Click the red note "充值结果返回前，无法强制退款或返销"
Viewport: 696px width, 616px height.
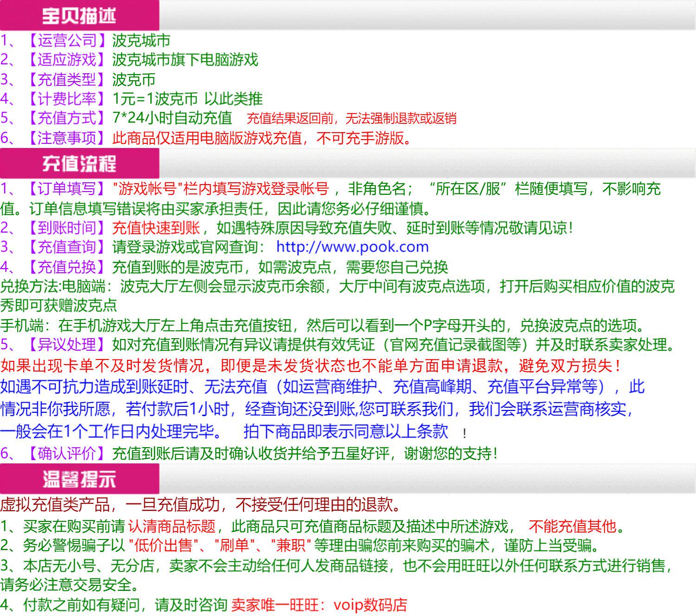(352, 119)
